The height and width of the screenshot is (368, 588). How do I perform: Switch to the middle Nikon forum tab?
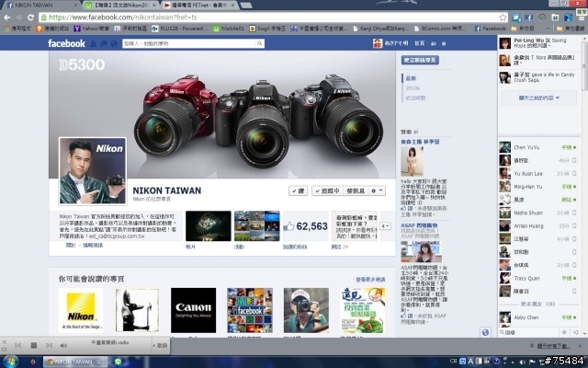point(120,6)
